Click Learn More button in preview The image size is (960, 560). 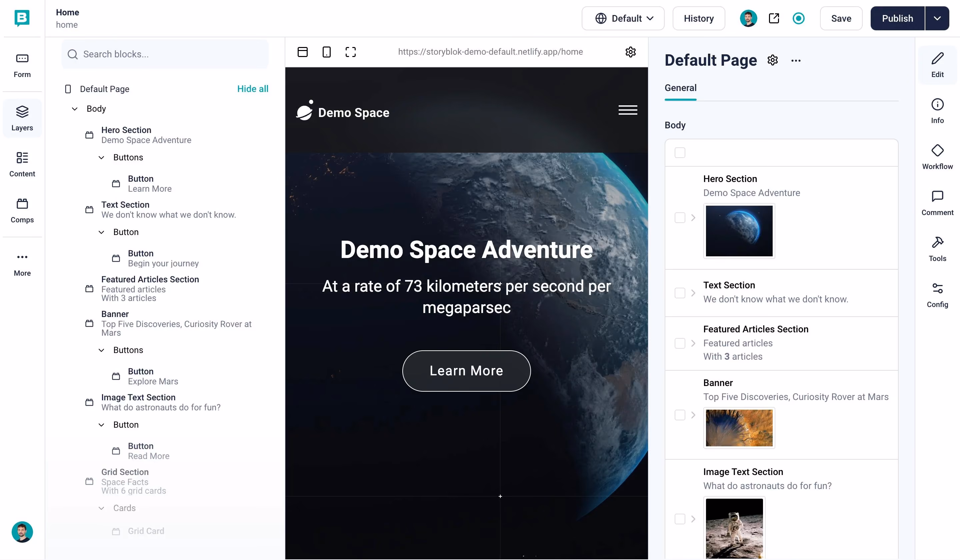466,371
